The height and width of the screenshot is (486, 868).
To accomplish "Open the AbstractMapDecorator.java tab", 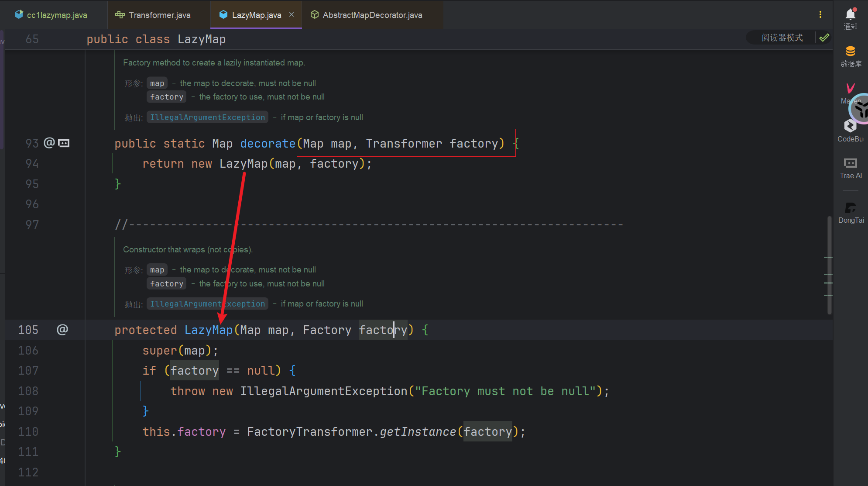I will [x=372, y=15].
